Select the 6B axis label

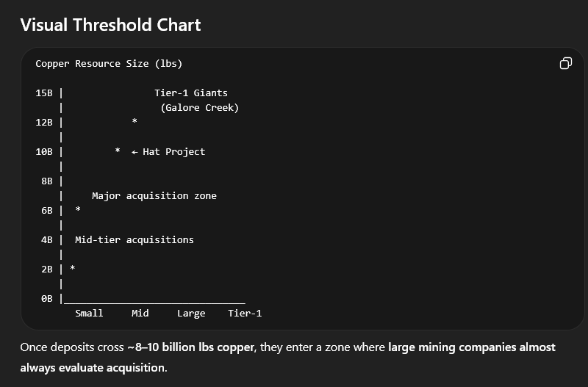(47, 211)
